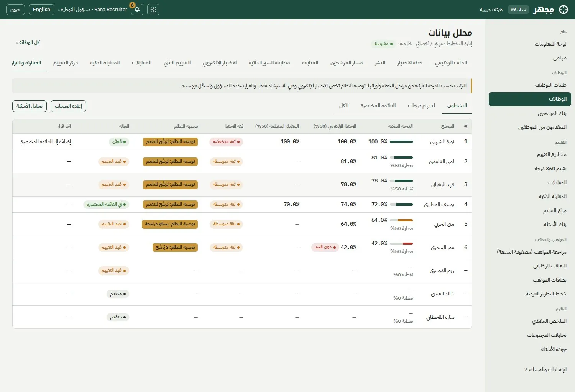Select the النشر tab
Viewport: 575px width, 392px height.
tap(380, 63)
